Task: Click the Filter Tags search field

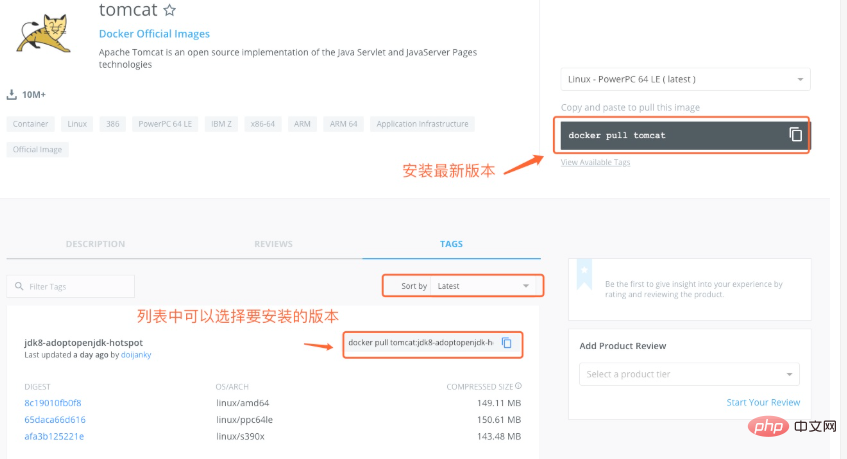Action: click(71, 286)
